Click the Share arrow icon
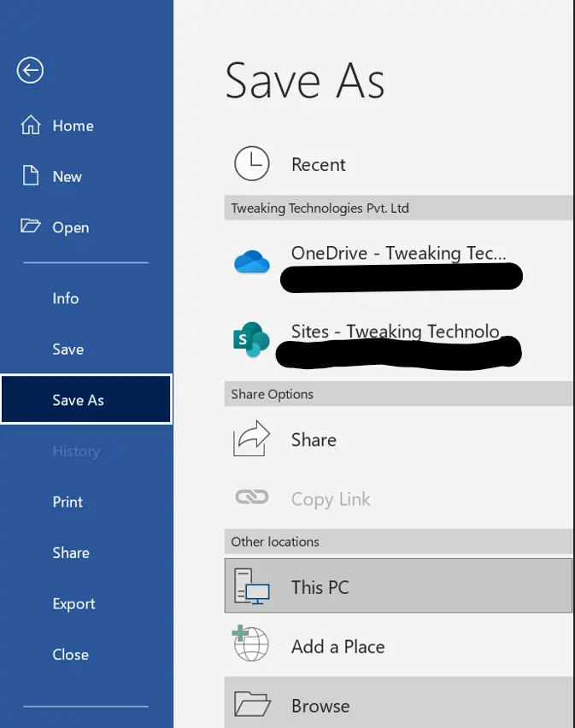Viewport: 575px width, 728px height. pos(251,438)
